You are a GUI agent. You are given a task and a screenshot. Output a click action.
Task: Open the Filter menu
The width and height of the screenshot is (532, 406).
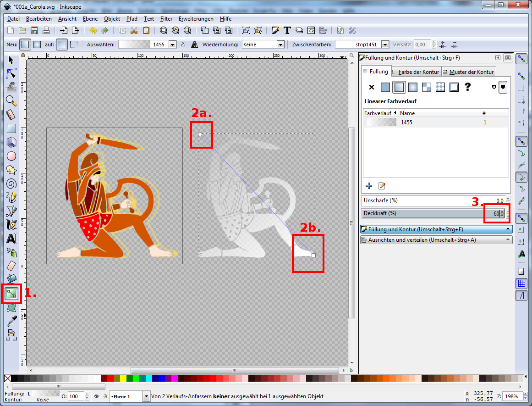tap(166, 19)
